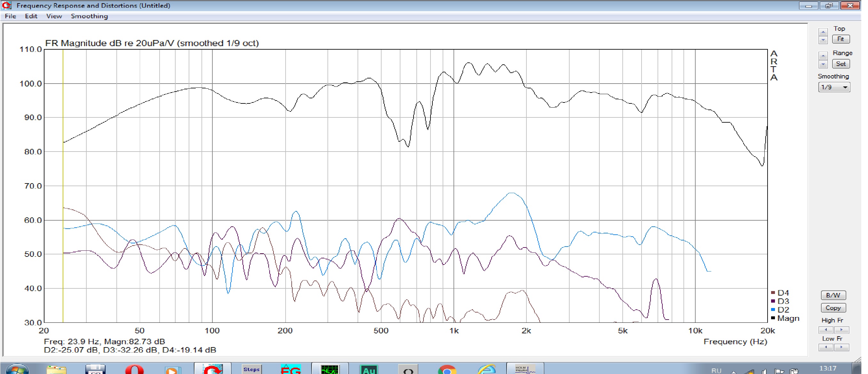This screenshot has width=868, height=374.
Task: Toggle B/W color mode button
Action: click(x=833, y=296)
